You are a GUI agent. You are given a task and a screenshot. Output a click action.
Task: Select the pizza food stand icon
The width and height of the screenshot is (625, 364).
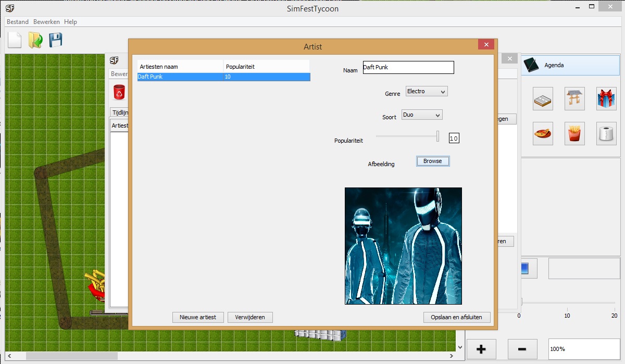543,134
